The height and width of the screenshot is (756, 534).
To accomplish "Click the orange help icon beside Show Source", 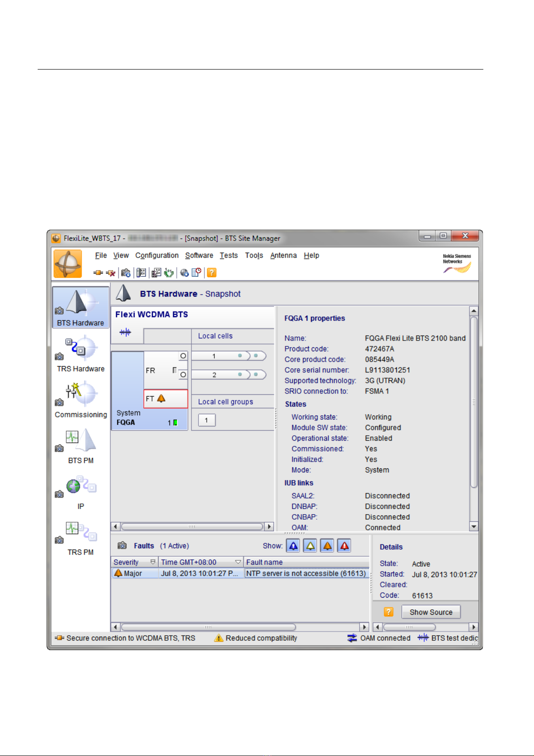I will (x=389, y=612).
